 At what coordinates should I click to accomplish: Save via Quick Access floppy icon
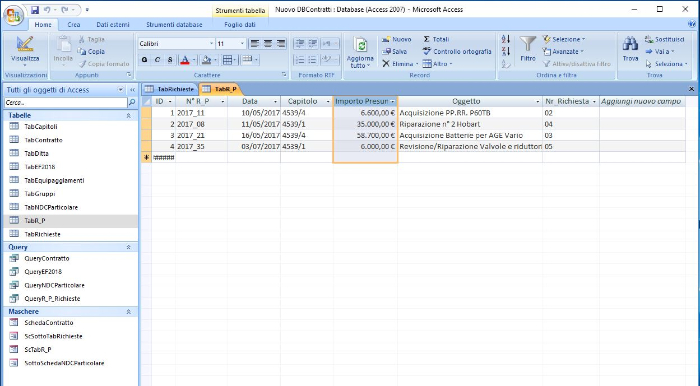pyautogui.click(x=35, y=9)
